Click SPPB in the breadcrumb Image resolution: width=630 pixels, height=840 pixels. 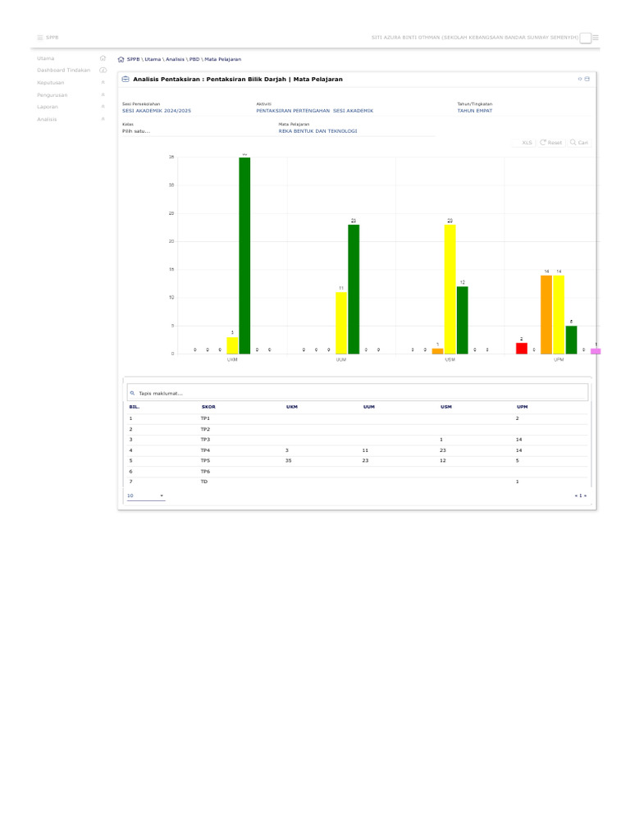pyautogui.click(x=134, y=59)
